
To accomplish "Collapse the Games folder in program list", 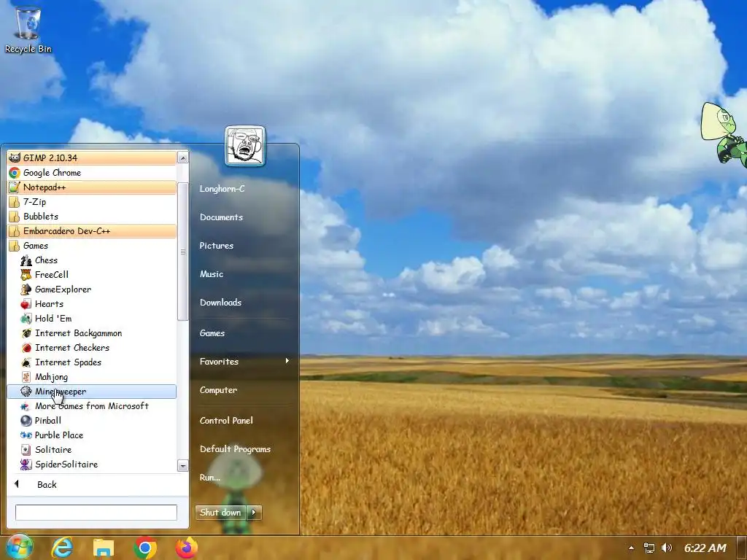I will click(x=92, y=246).
